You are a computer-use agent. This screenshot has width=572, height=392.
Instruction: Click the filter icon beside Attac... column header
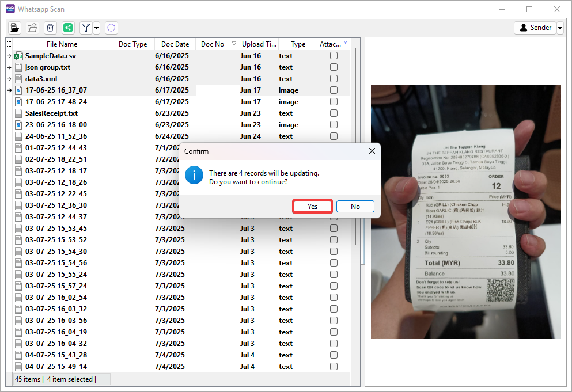click(x=345, y=43)
